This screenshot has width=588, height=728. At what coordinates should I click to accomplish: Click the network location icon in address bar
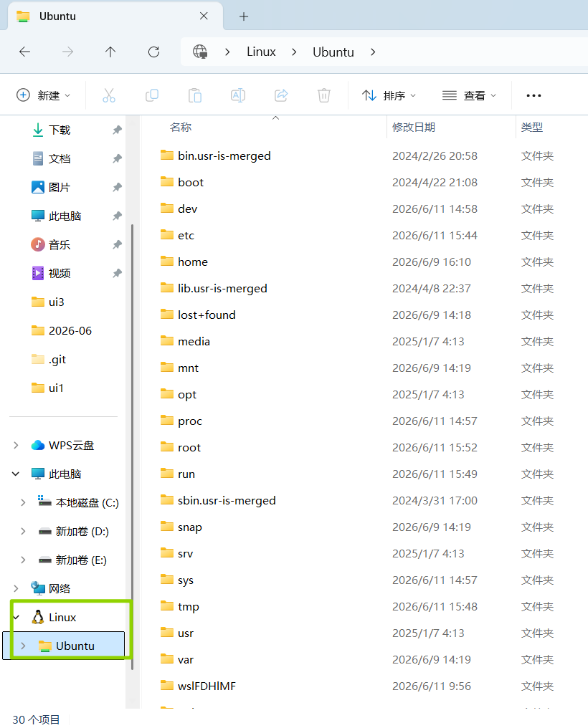click(200, 52)
